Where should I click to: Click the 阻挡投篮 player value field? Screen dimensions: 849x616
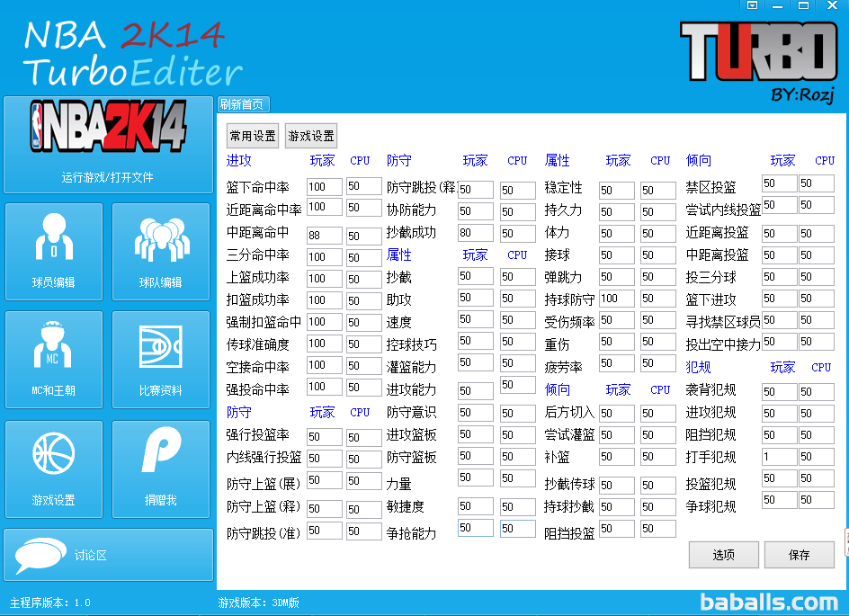pyautogui.click(x=617, y=528)
